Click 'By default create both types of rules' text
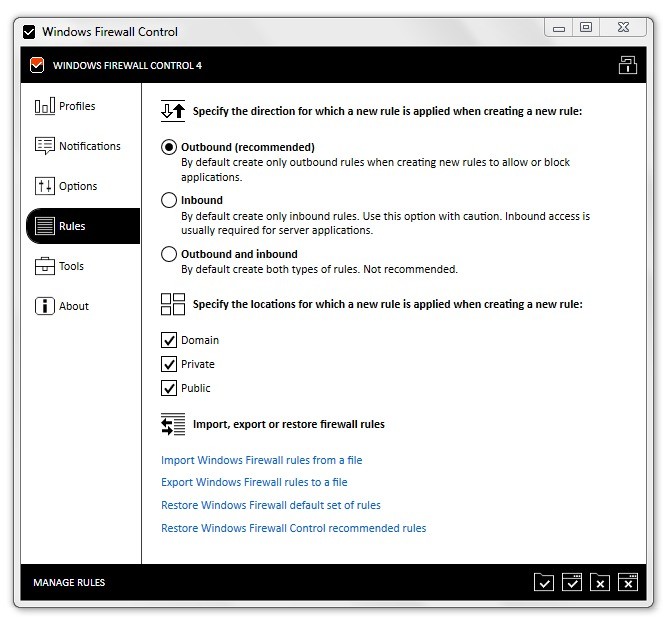The image size is (666, 617). [x=270, y=269]
